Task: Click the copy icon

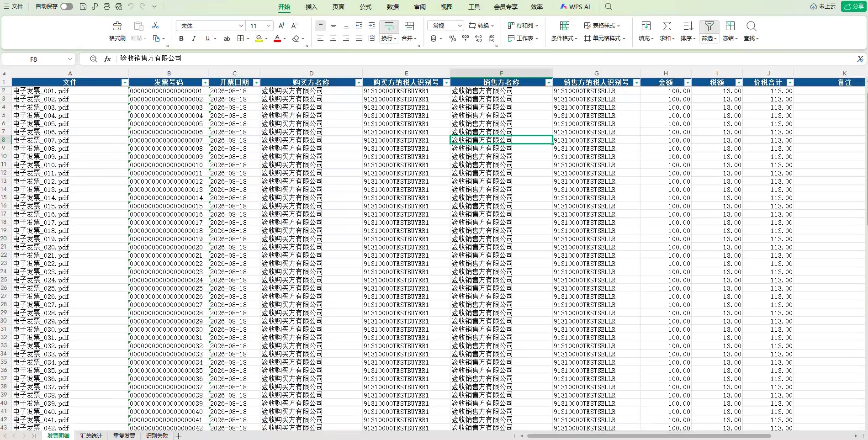Action: pos(156,38)
